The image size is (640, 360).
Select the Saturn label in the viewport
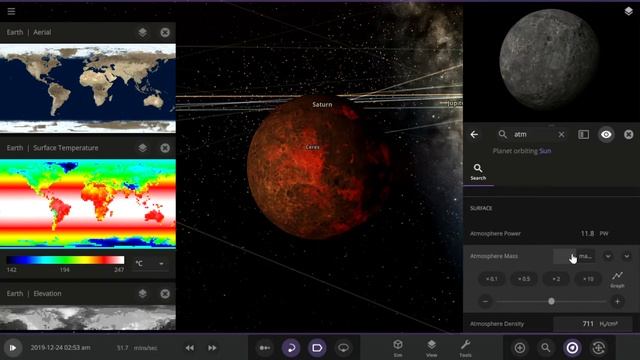322,104
